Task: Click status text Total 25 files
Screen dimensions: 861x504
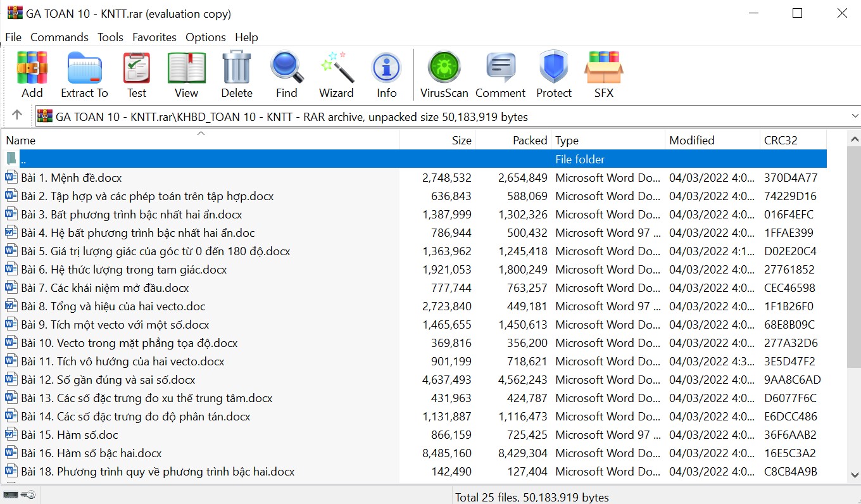Action: [532, 497]
